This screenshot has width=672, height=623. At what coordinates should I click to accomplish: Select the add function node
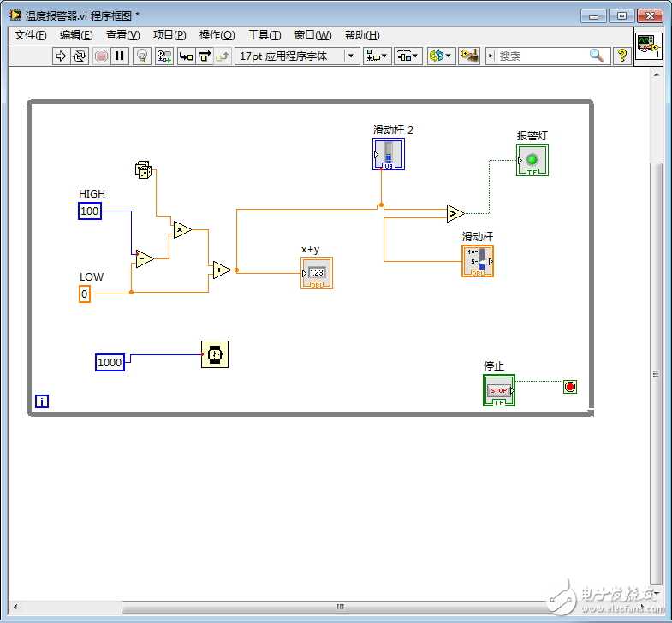(x=222, y=270)
